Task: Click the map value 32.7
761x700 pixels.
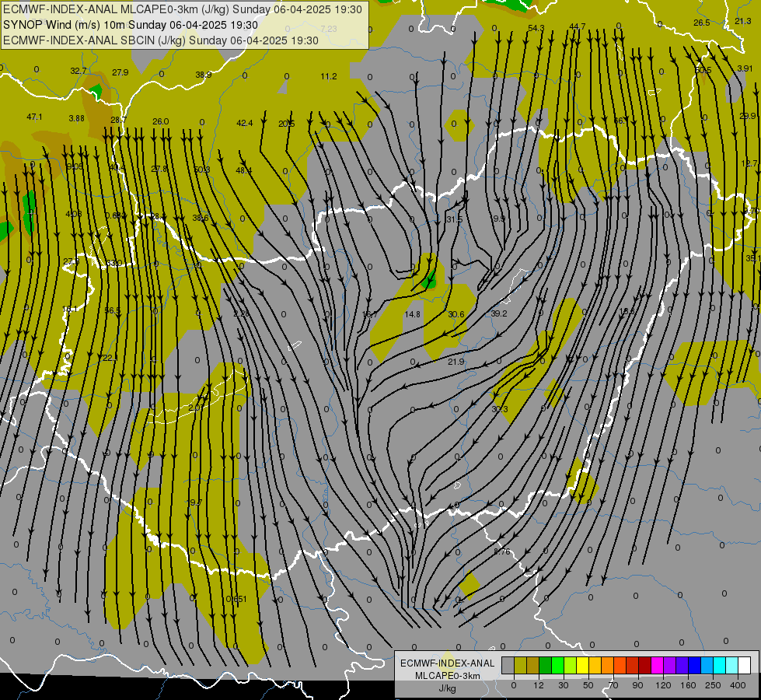Action: tap(79, 71)
